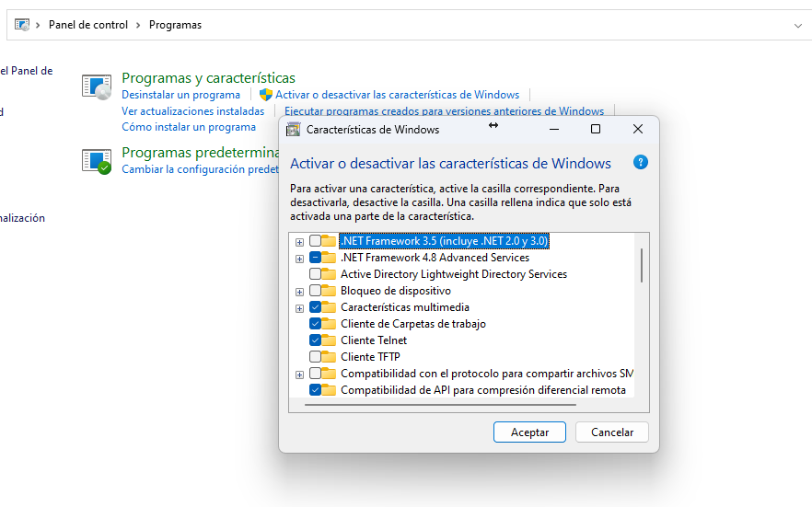Click folder icon of Cliente TFTP
This screenshot has width=812, height=507.
(x=329, y=356)
